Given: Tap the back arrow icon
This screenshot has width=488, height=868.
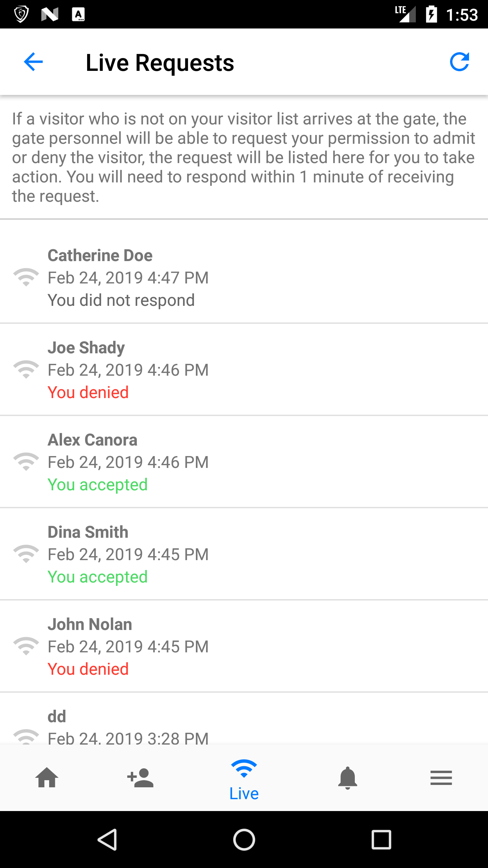Looking at the screenshot, I should pos(33,62).
